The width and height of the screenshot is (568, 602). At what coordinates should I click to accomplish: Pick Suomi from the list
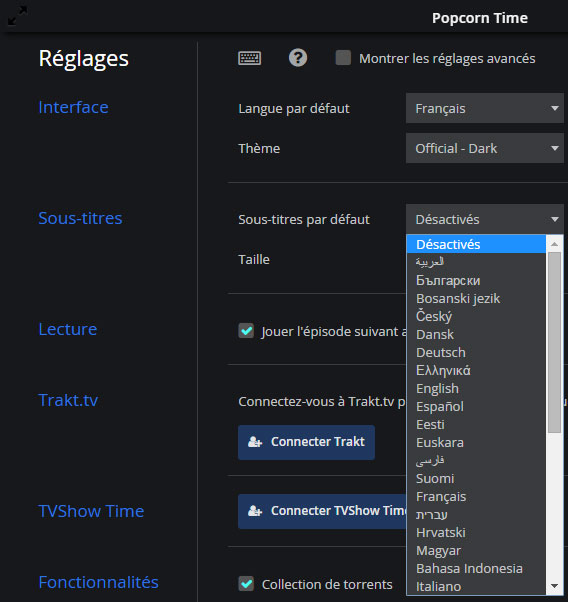pos(476,478)
